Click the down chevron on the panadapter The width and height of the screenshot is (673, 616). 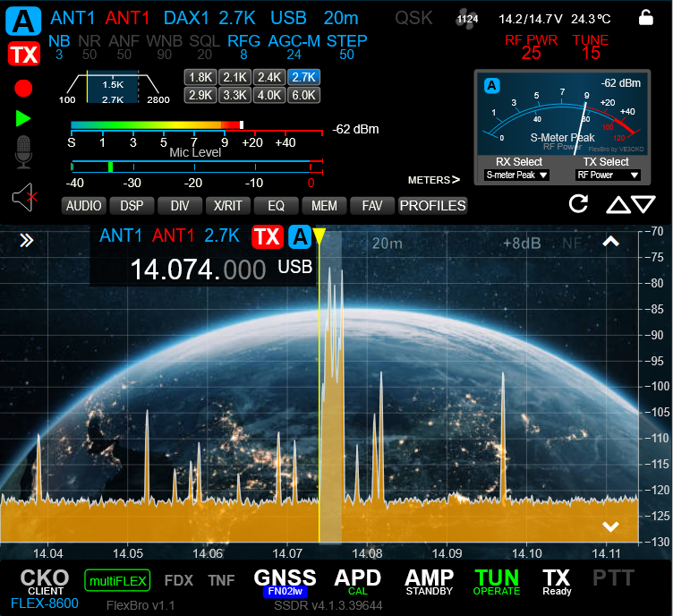pyautogui.click(x=610, y=526)
